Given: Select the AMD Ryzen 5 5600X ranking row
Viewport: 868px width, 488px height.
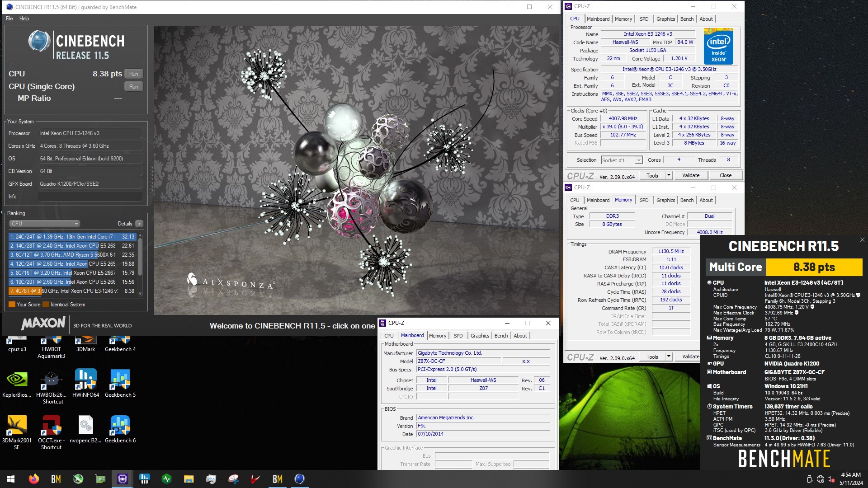Looking at the screenshot, I should pos(72,255).
